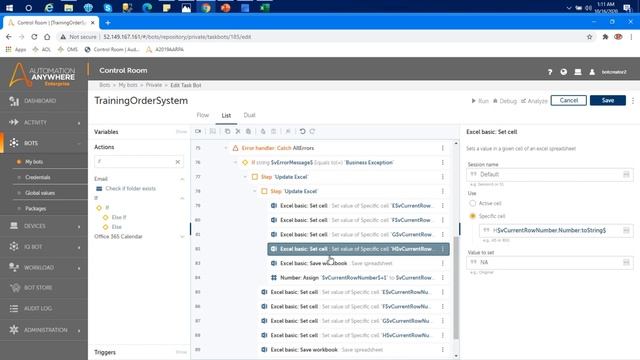Collapse the If actions group
This screenshot has height=360, width=640.
[x=182, y=198]
